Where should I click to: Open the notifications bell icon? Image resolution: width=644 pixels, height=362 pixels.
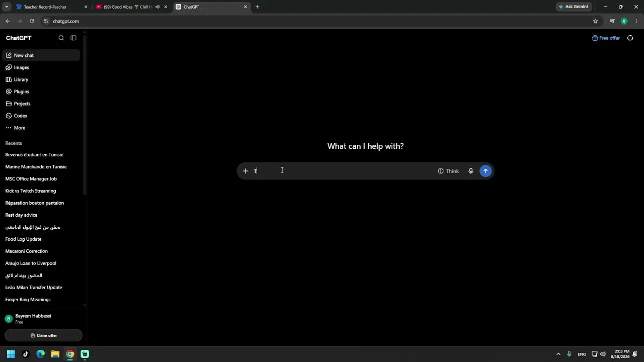click(x=635, y=354)
